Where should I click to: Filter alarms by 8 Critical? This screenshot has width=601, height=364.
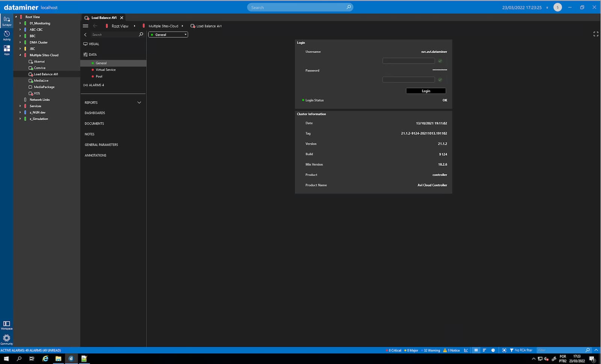[394, 350]
